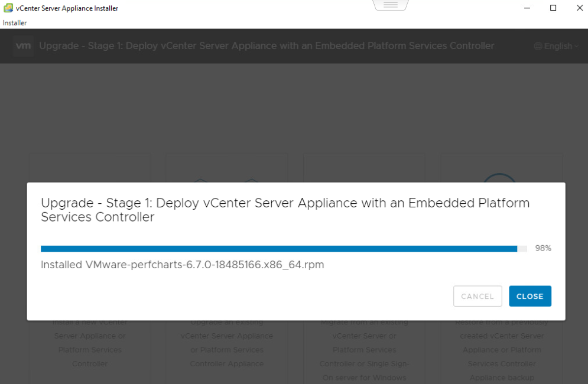Maximize the installer window
This screenshot has width=588, height=384.
553,8
